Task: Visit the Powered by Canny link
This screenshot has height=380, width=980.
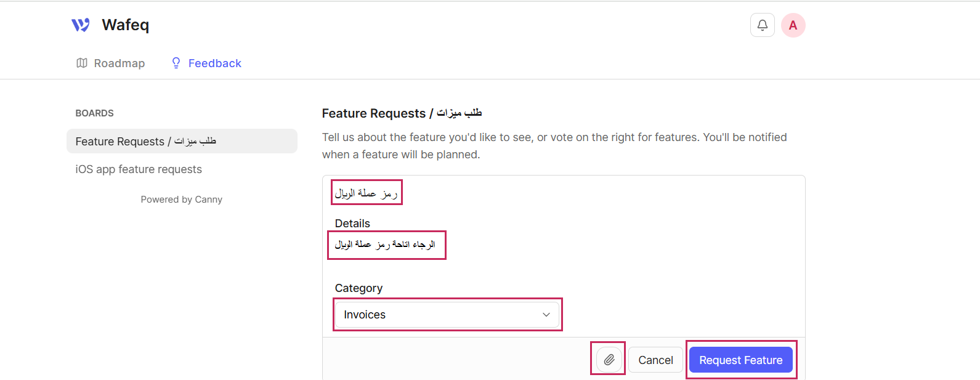Action: point(181,199)
